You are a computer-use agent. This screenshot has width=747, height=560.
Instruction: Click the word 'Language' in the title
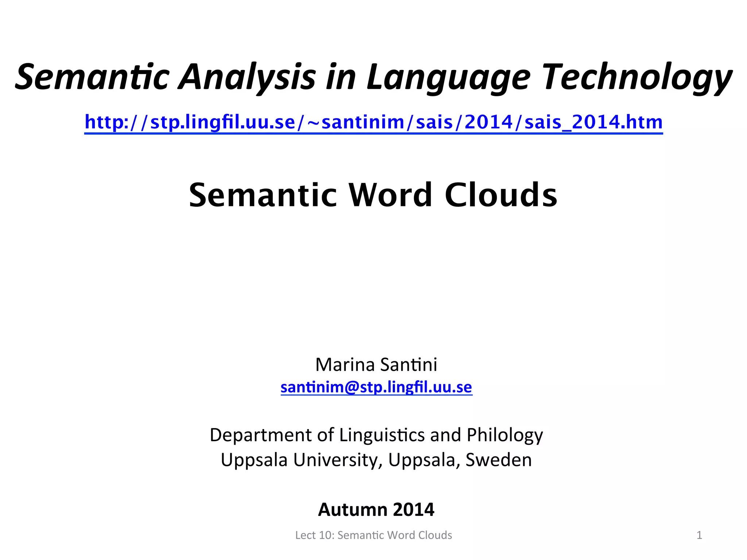coord(448,77)
